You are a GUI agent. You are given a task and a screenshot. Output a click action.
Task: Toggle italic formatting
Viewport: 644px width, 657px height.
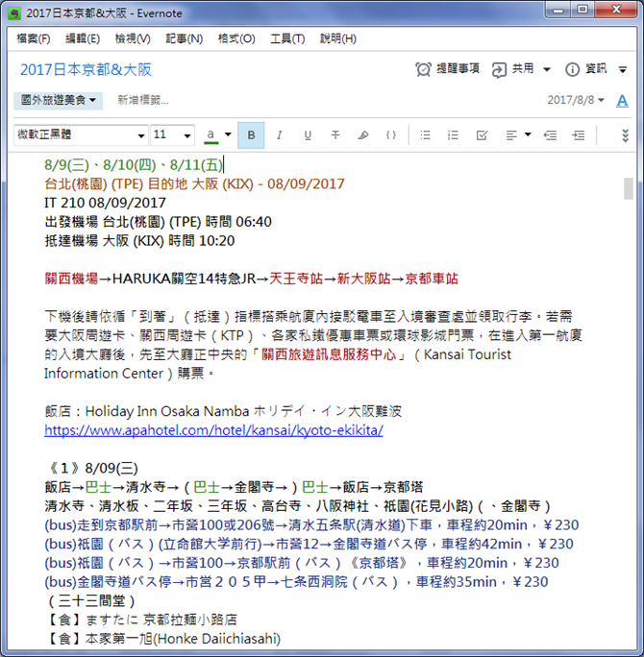point(280,135)
